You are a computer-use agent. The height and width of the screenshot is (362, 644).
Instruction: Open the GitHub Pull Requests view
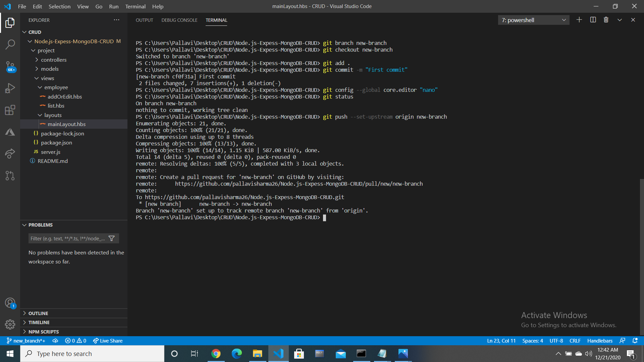click(10, 176)
